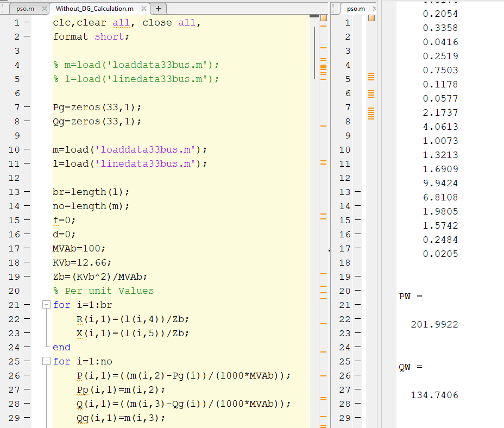Click the '% Per unit Values' comment

pyautogui.click(x=104, y=291)
